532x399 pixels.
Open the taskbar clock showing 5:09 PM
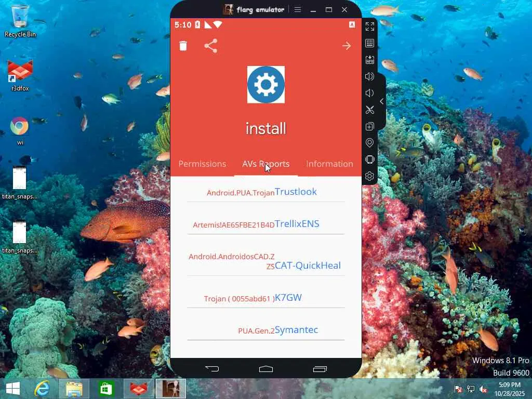510,389
